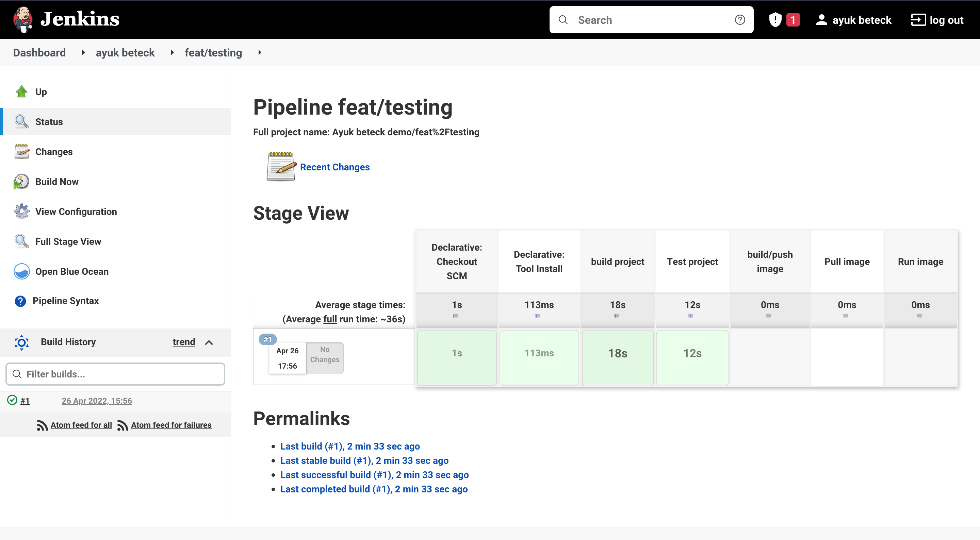Click the build #1 success status icon
The image size is (980, 540).
click(x=12, y=400)
